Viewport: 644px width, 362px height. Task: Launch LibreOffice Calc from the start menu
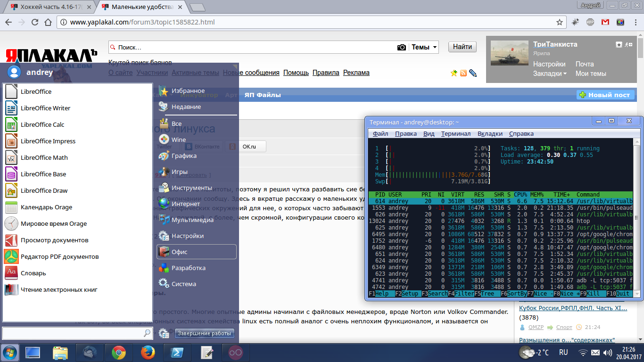click(77, 124)
